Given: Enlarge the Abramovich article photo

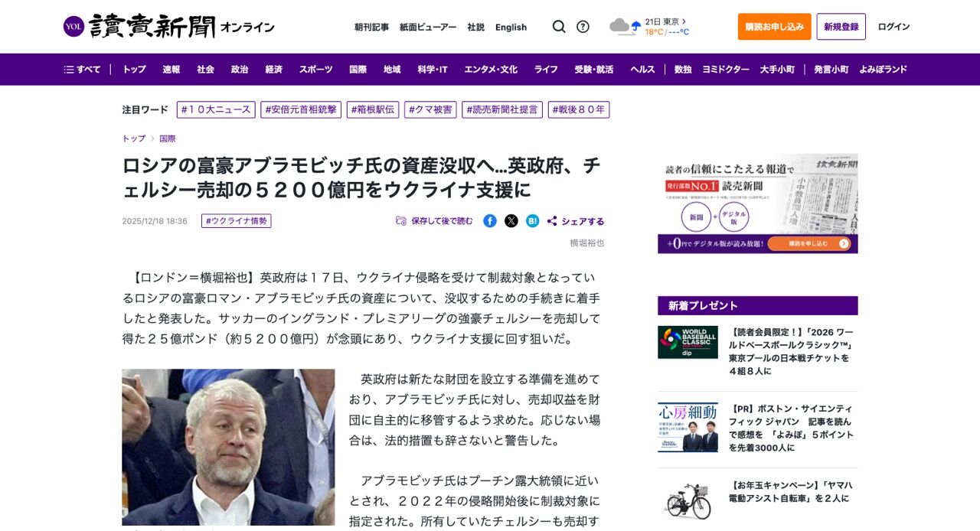Looking at the screenshot, I should (228, 448).
